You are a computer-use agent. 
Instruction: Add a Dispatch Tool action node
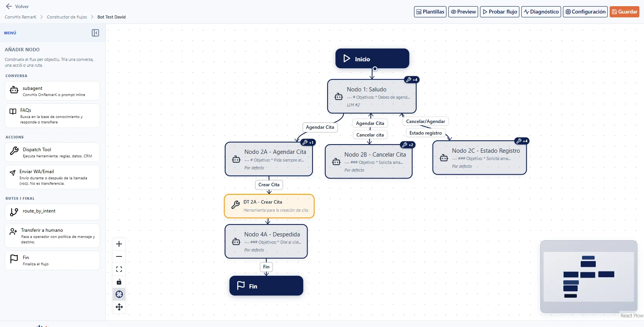52,152
